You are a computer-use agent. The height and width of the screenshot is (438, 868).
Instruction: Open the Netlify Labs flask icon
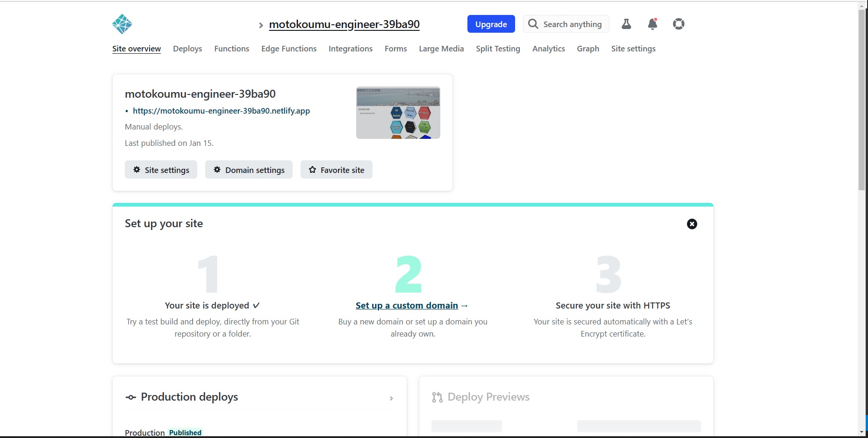[x=626, y=24]
